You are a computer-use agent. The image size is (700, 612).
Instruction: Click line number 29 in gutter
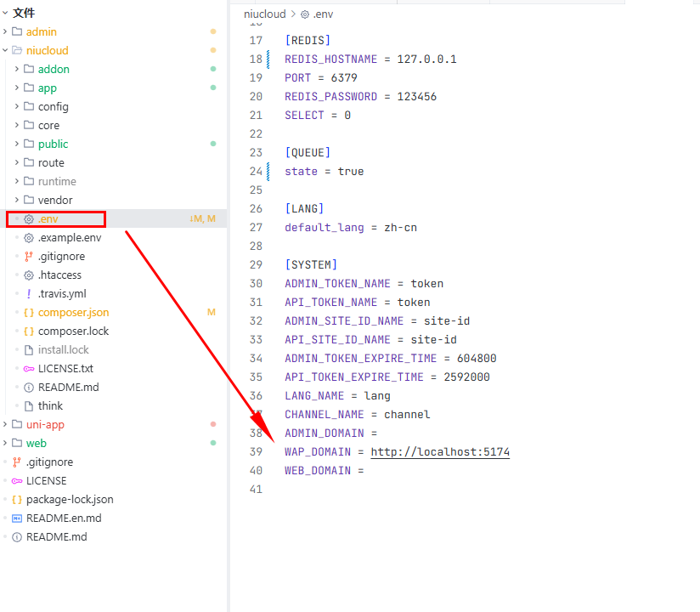click(256, 265)
